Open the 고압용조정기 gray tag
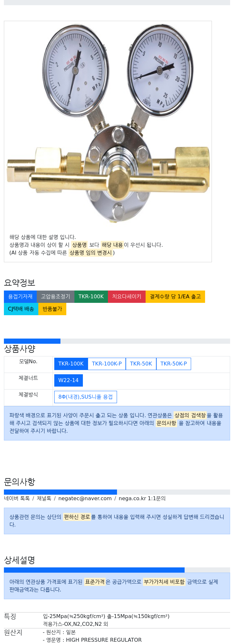This screenshot has height=644, width=234. 56,297
